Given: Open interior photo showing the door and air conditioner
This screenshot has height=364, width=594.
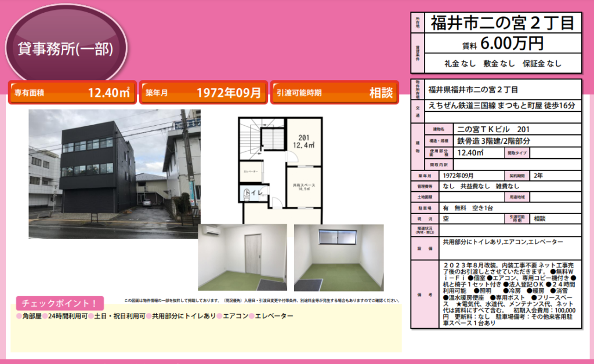Looking at the screenshot, I should tap(242, 257).
